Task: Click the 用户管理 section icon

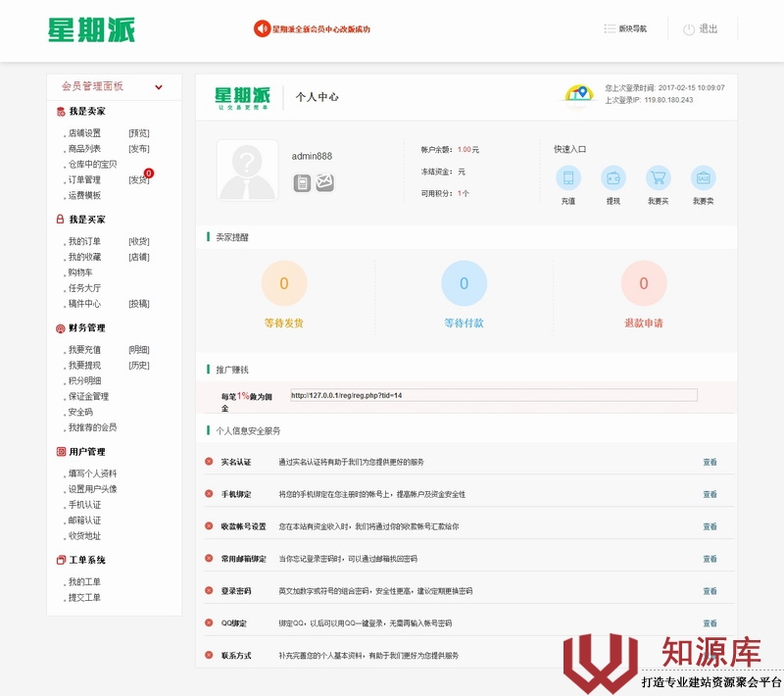Action: [61, 452]
